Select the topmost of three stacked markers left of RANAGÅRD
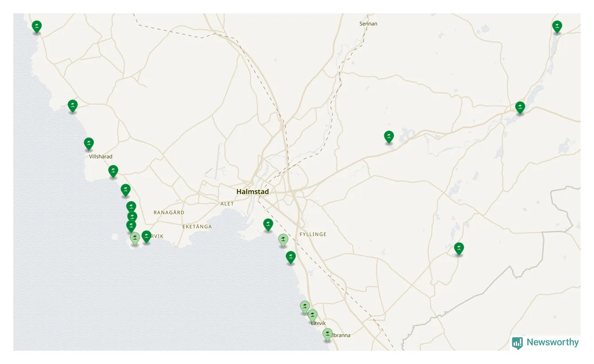This screenshot has width=594, height=364. tap(131, 207)
